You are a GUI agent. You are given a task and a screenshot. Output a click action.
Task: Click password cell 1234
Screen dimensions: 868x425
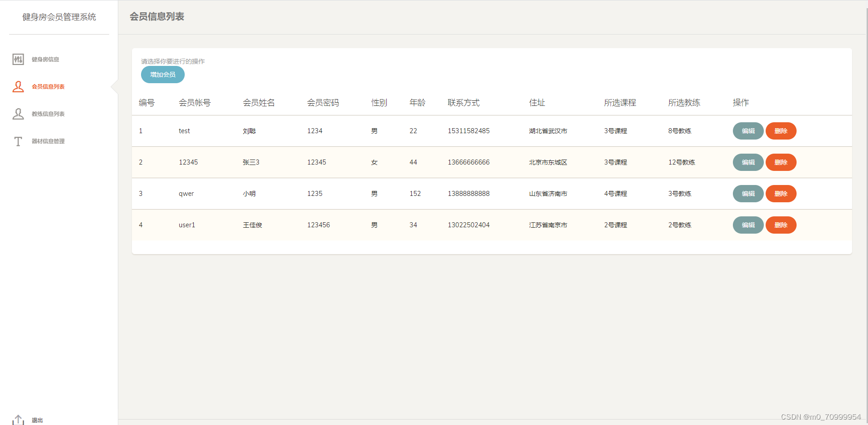[x=315, y=131]
